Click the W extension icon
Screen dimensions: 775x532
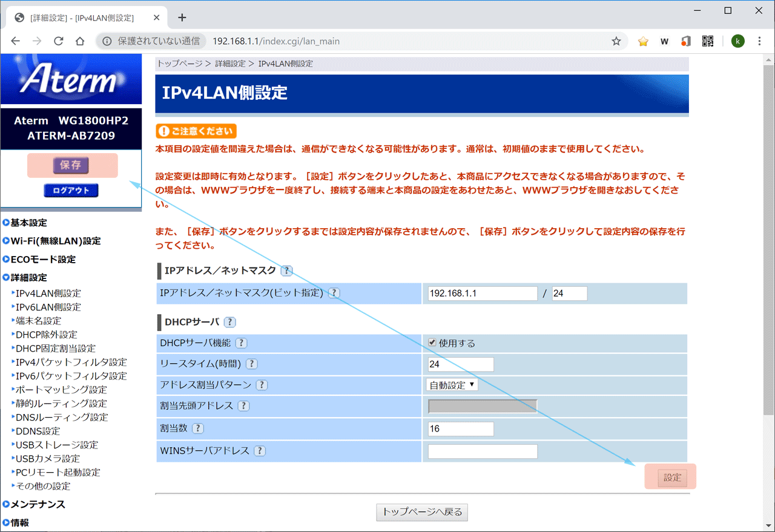(664, 41)
